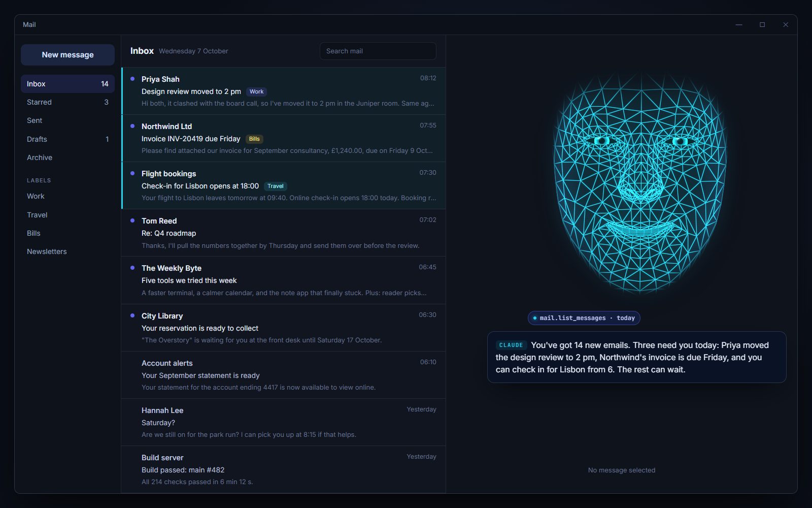Click the No message selected text

coord(621,470)
